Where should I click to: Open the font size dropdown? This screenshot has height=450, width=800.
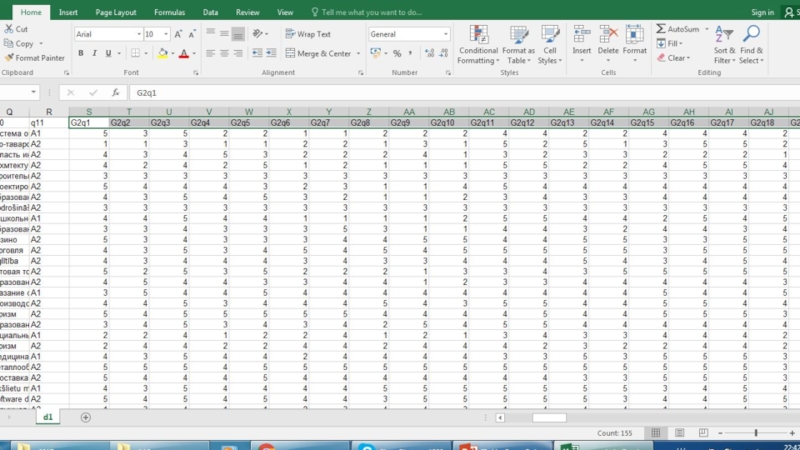pos(165,34)
